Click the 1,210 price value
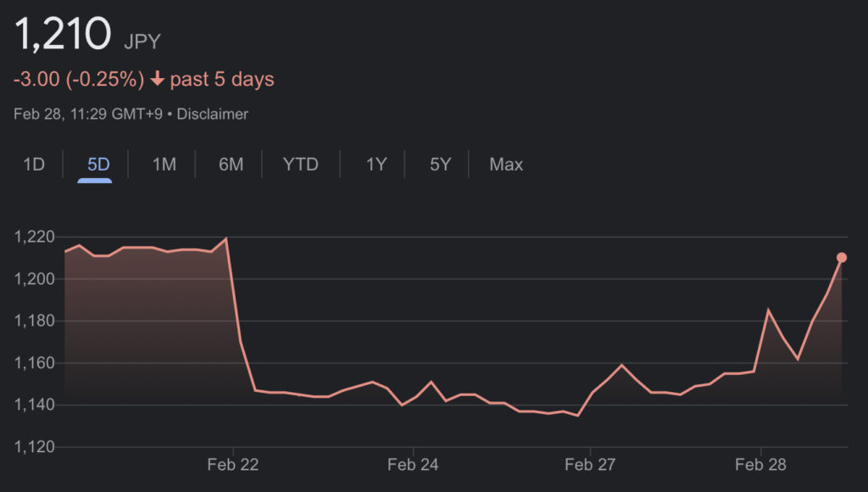 63,36
